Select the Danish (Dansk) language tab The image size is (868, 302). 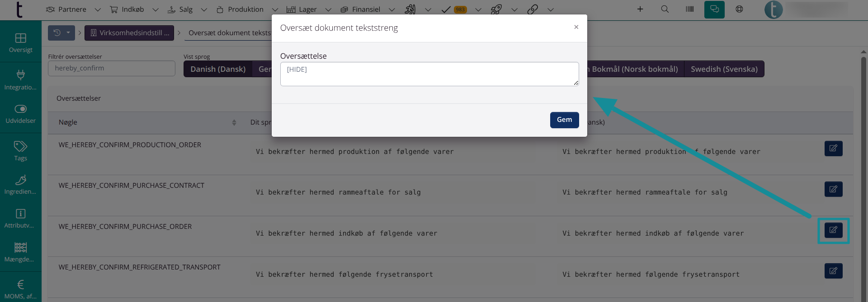[x=218, y=69]
